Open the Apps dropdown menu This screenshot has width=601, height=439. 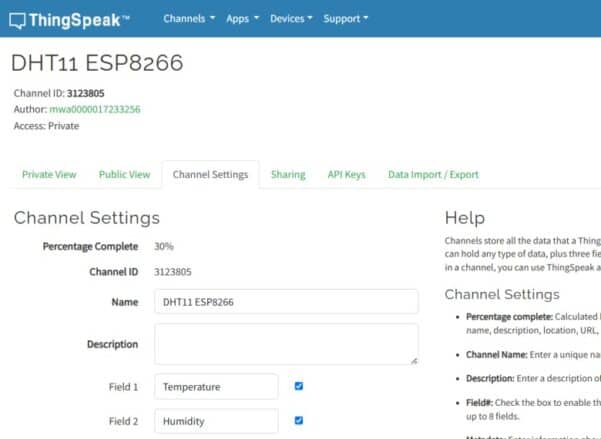point(242,18)
